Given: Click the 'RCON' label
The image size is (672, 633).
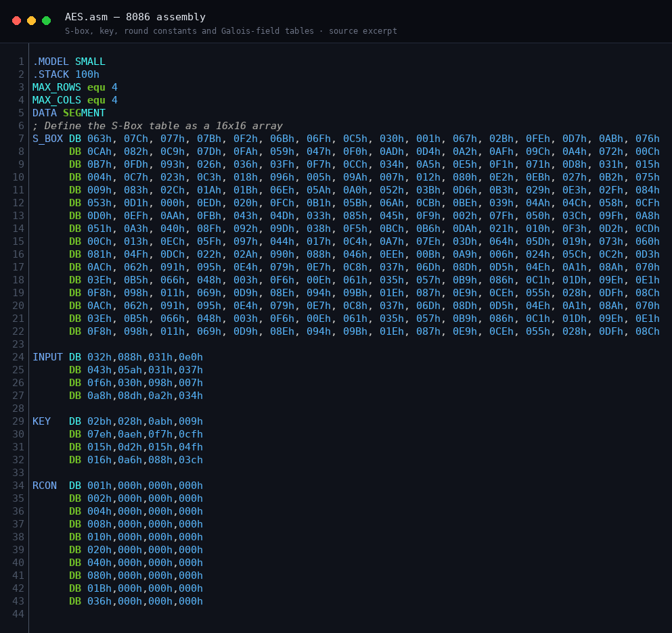Looking at the screenshot, I should pos(45,486).
